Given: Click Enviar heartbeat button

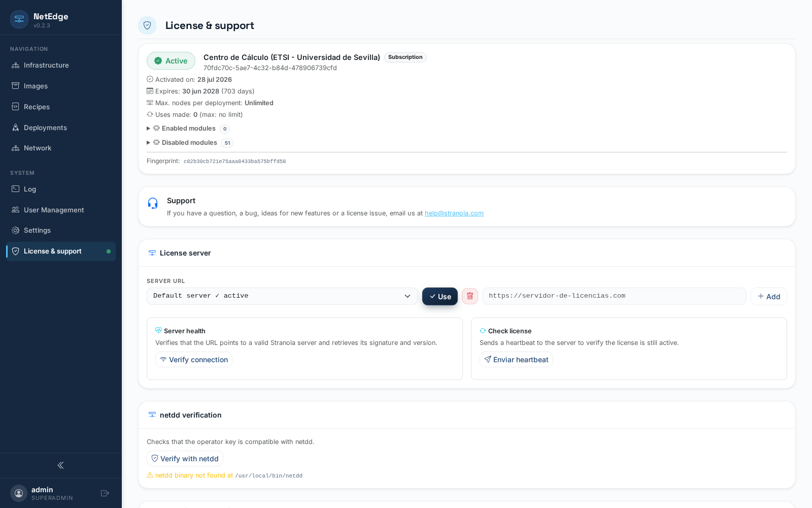Looking at the screenshot, I should 516,360.
